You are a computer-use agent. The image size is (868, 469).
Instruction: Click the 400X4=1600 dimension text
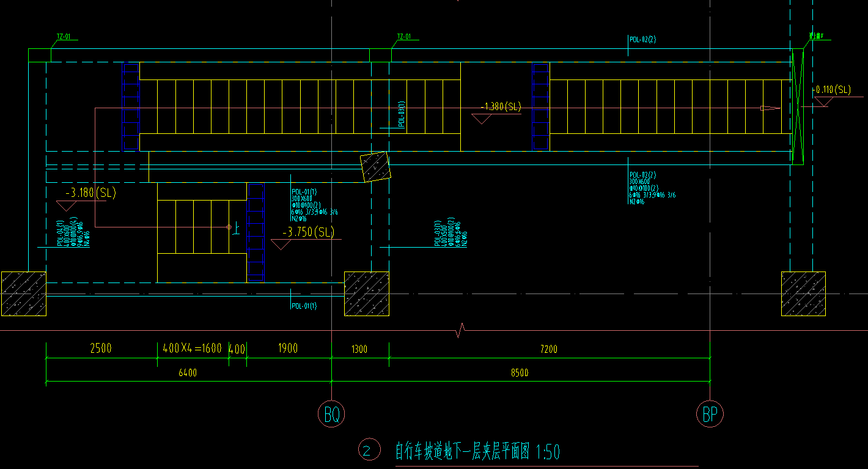point(193,349)
